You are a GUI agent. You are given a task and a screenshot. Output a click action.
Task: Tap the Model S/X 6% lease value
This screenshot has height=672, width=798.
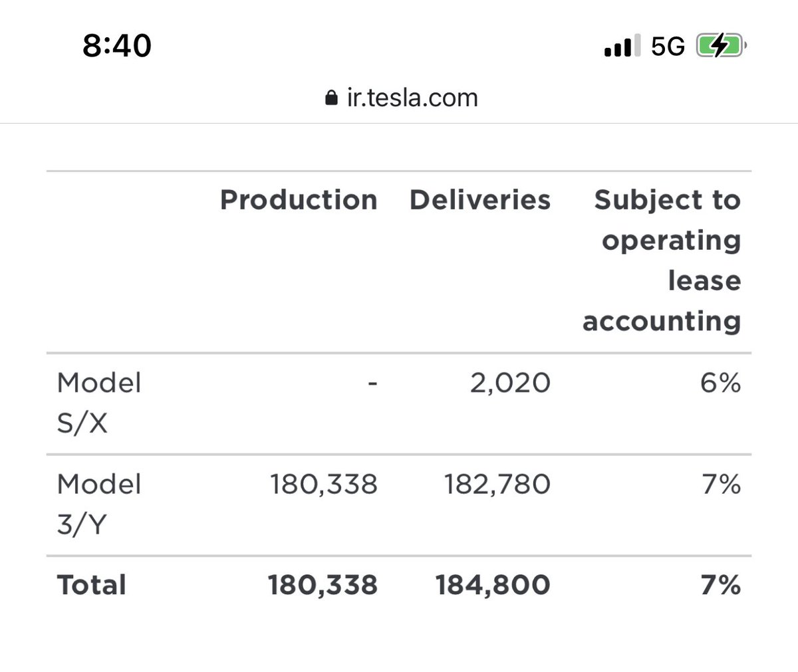[720, 383]
